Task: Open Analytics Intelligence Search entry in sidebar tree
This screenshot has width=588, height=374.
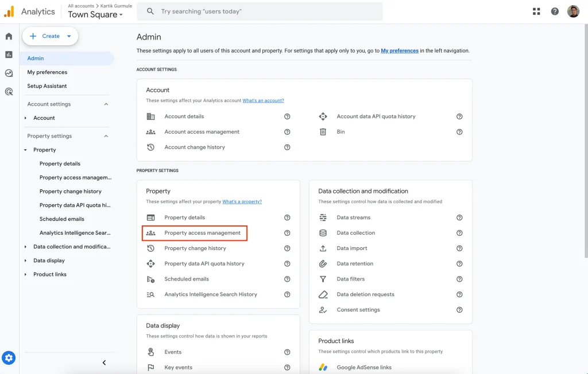Action: point(75,233)
